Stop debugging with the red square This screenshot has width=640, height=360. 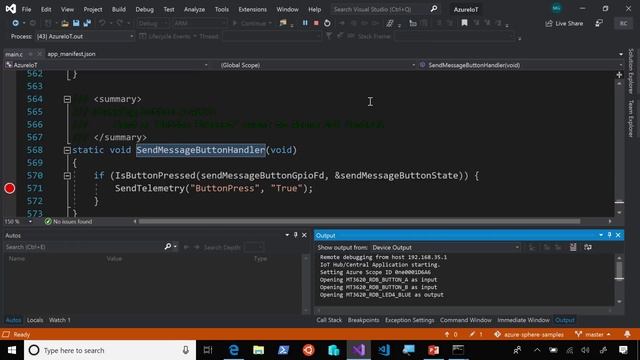pyautogui.click(x=316, y=23)
